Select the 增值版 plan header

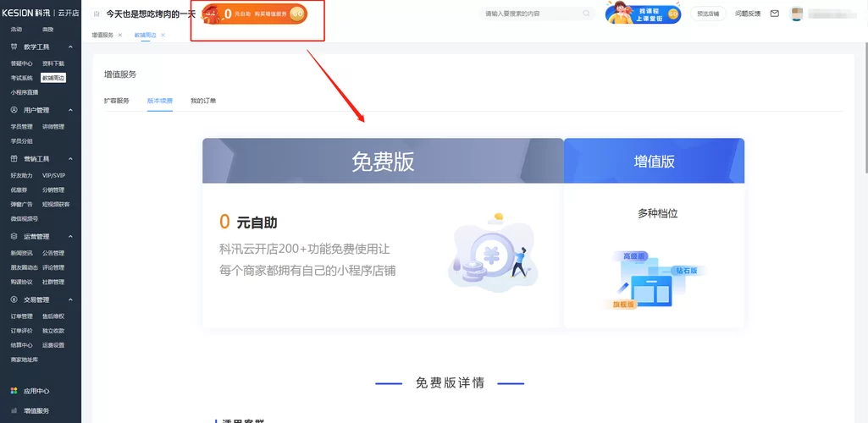click(655, 161)
